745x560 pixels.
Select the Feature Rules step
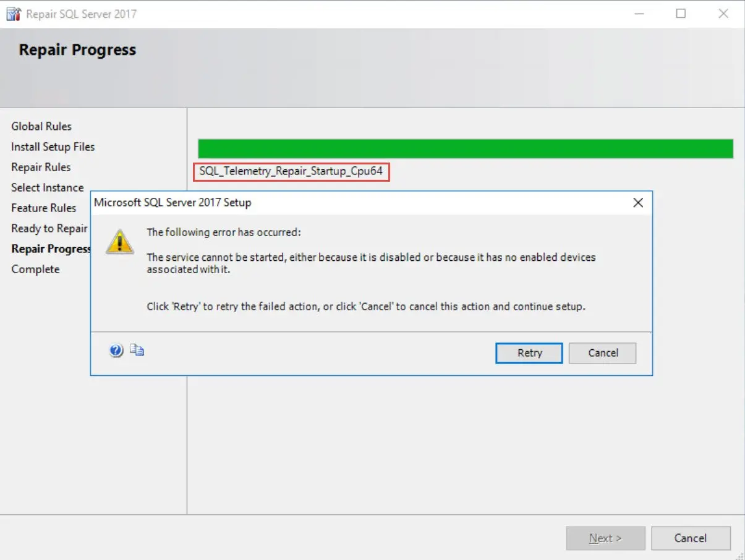tap(44, 208)
